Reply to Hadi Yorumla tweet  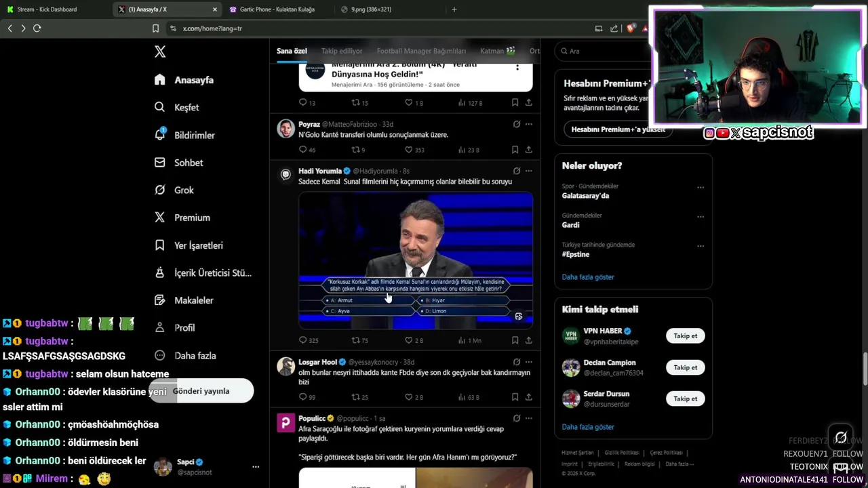pyautogui.click(x=303, y=340)
